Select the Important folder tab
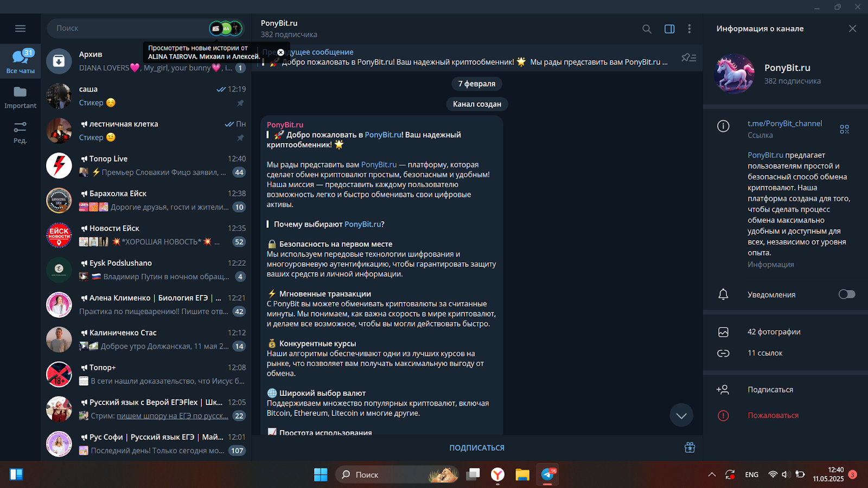 pyautogui.click(x=21, y=98)
